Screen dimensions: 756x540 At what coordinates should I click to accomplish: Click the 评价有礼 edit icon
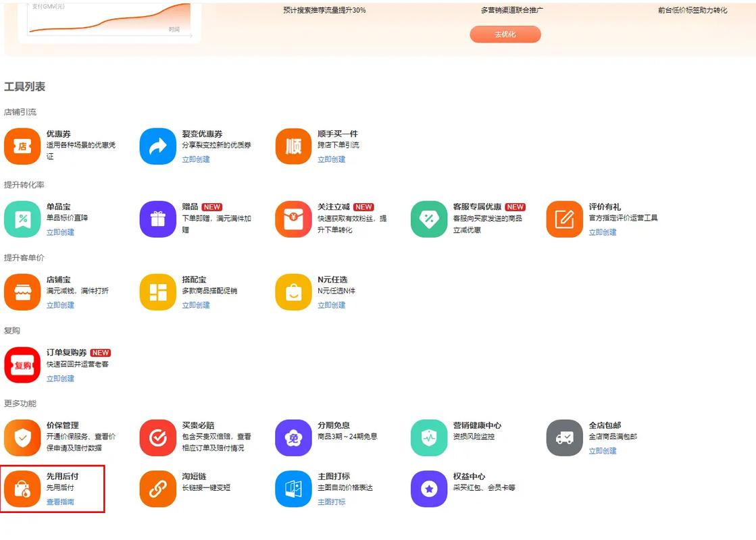click(x=565, y=219)
